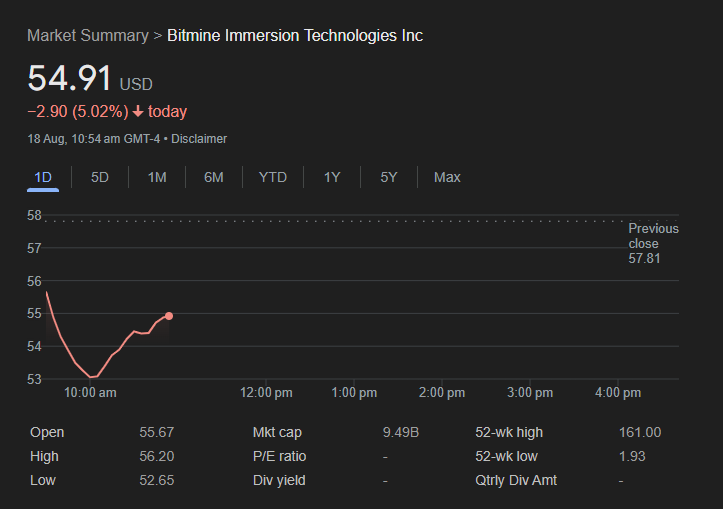Viewport: 723px width, 509px height.
Task: Select the YTD tab
Action: tap(273, 178)
